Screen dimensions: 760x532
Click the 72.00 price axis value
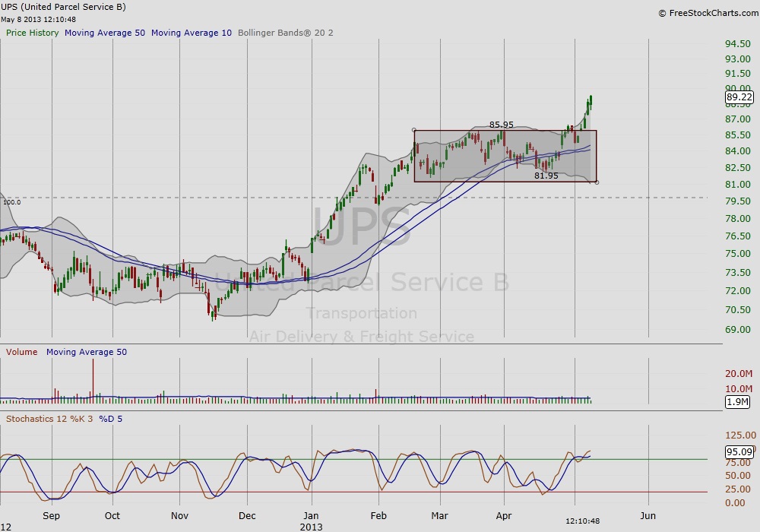[x=738, y=291]
